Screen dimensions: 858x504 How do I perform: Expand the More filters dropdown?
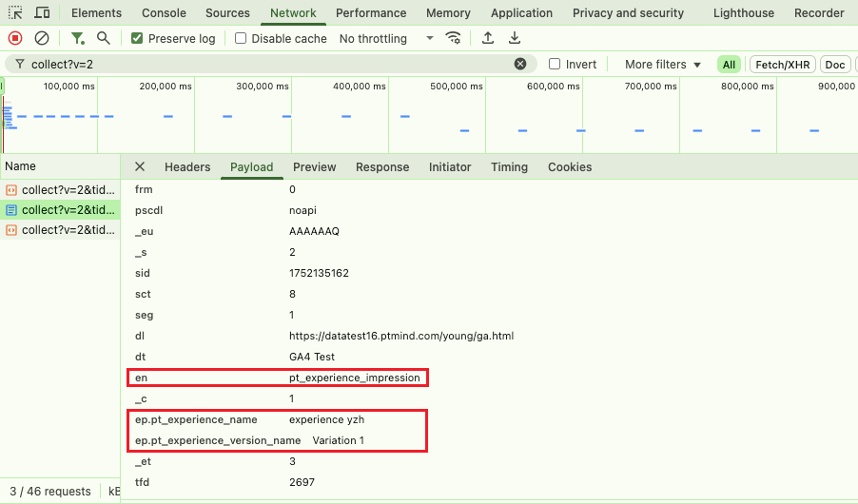pyautogui.click(x=662, y=65)
